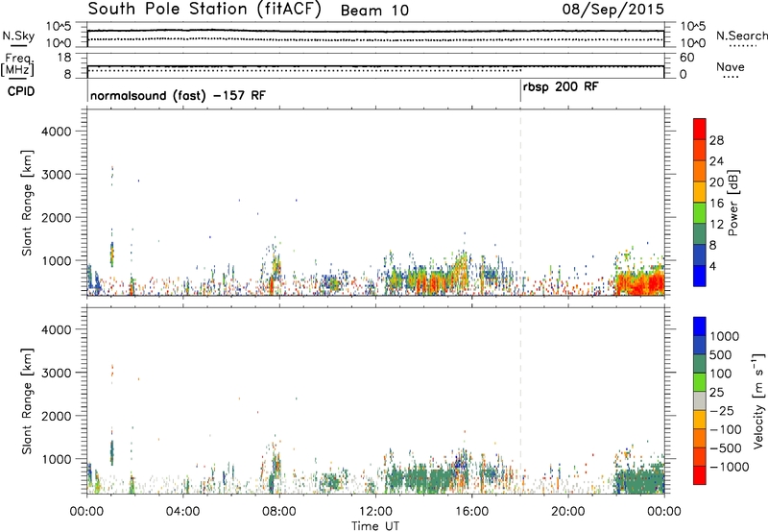Screen dimensions: 768x532
Task: Click the blue top of velocity colorbar
Action: (700, 326)
